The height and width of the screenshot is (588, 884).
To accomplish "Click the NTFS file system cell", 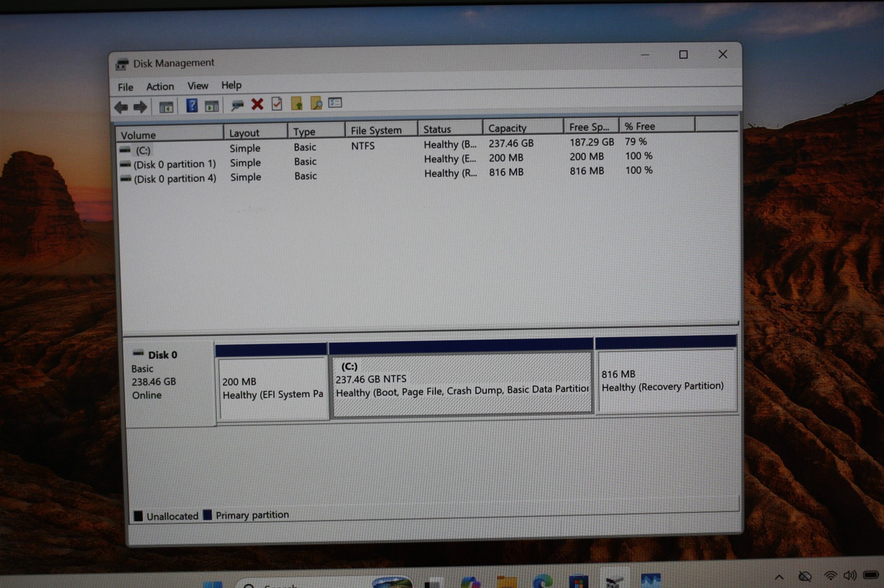I will coord(363,146).
